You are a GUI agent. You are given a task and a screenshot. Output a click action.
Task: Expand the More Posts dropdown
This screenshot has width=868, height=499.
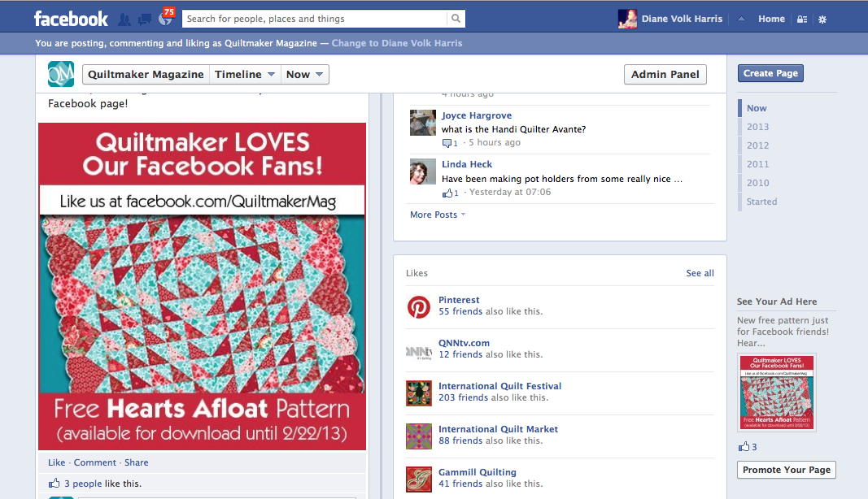click(438, 215)
